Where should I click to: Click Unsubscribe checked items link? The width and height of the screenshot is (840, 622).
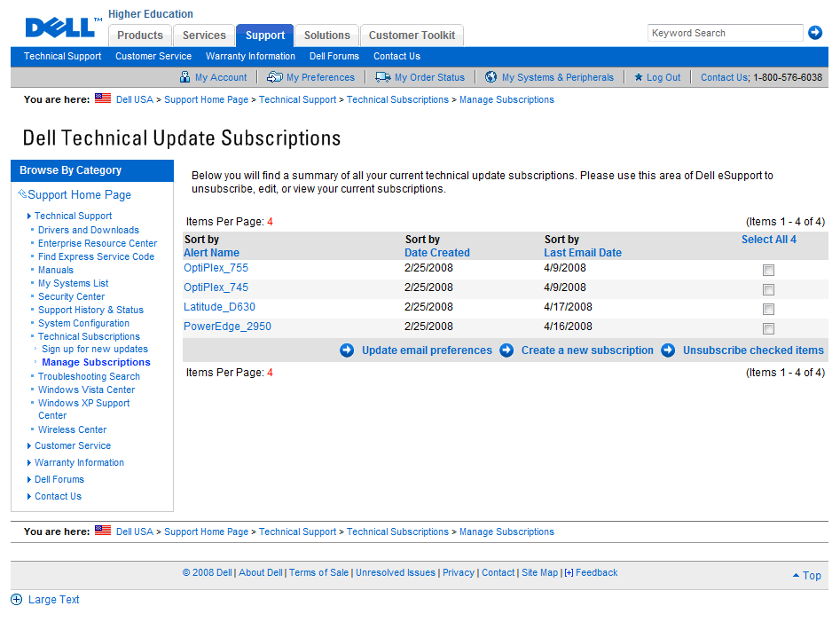753,350
